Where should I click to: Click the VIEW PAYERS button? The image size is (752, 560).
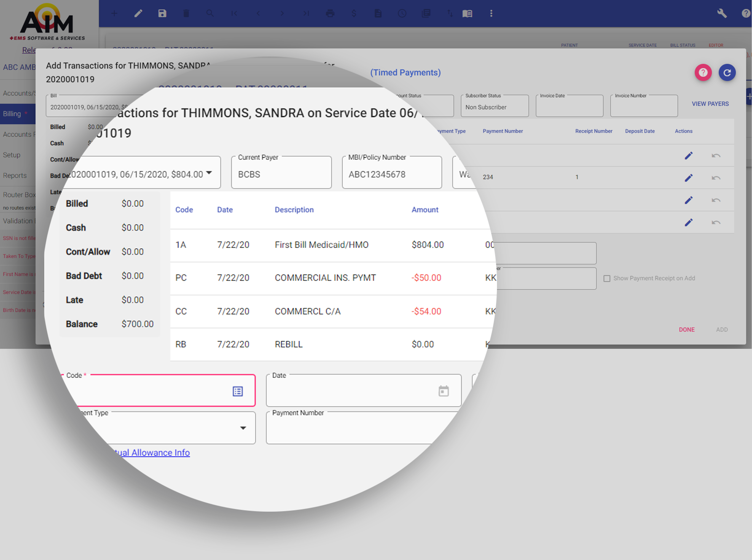point(710,104)
